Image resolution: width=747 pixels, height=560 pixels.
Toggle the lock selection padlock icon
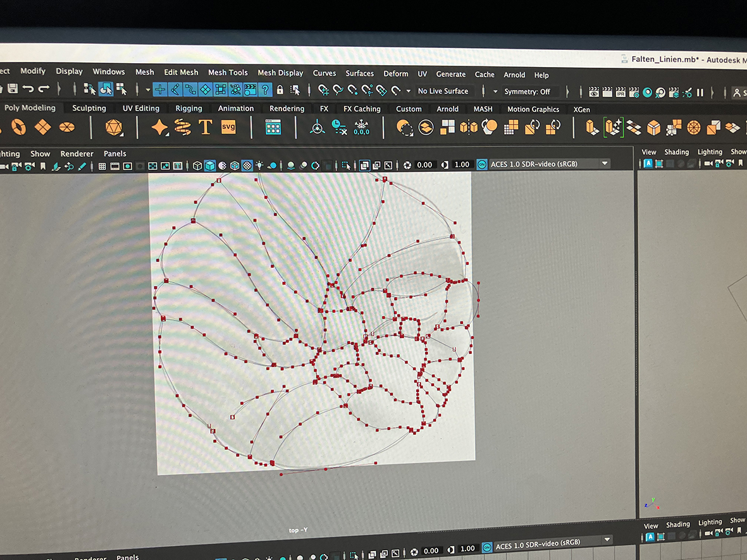click(280, 90)
